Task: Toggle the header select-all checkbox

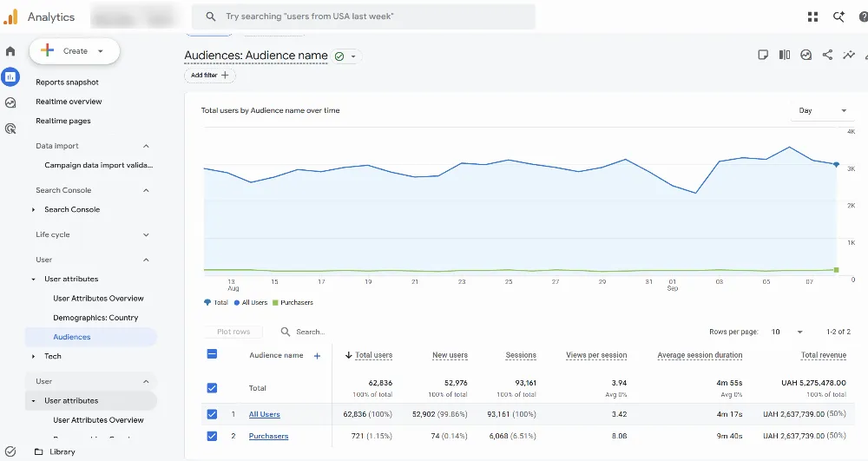Action: click(x=212, y=354)
